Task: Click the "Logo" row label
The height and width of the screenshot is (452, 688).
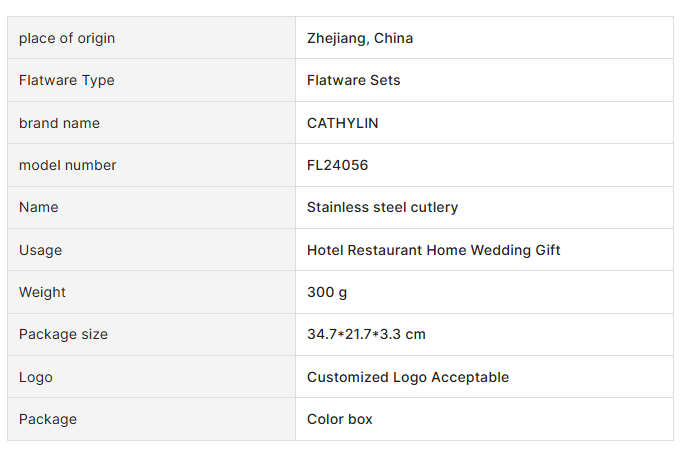Action: pos(36,377)
